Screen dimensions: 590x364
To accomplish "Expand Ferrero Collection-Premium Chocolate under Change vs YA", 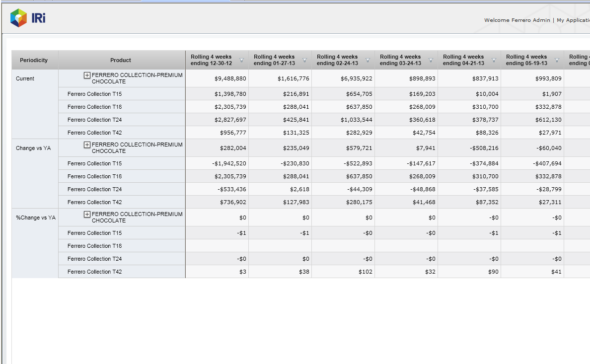I will 87,145.
